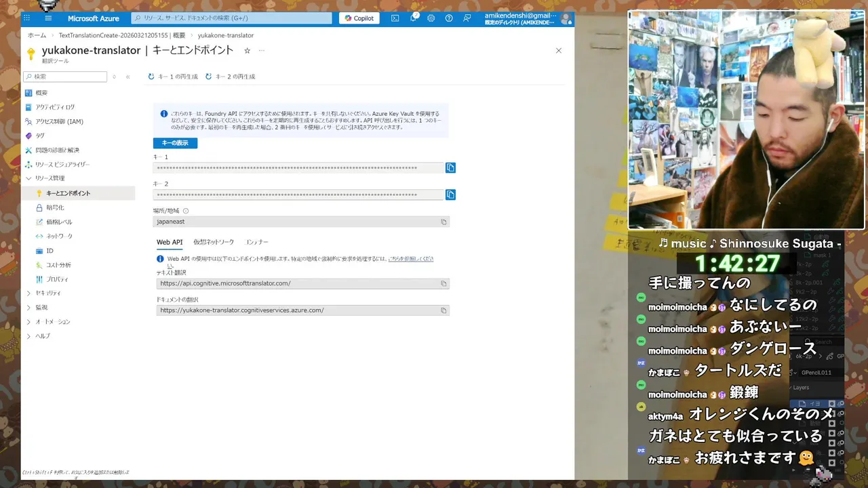Viewport: 868px width, 488px height.
Task: Open the yukakone-translator breadcrumb
Action: tap(226, 35)
